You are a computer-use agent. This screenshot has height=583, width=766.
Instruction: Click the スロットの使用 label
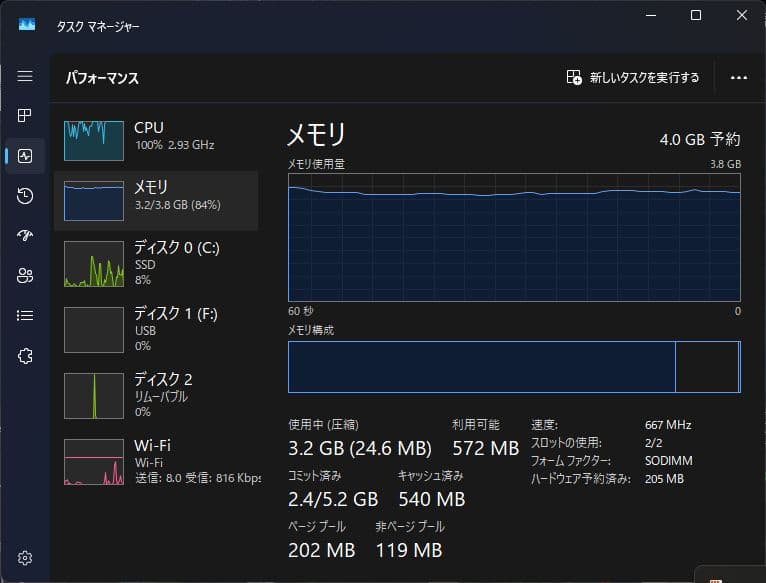click(x=566, y=443)
